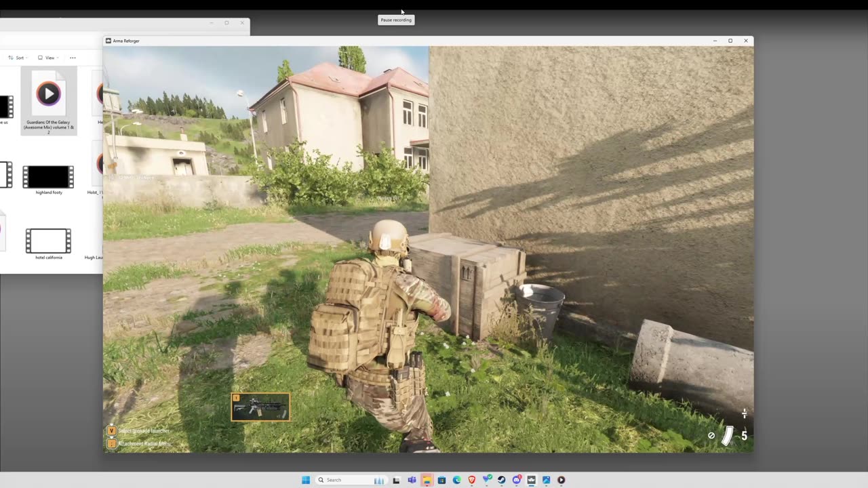This screenshot has height=488, width=868.
Task: Close the Arma Reforger window
Action: [x=746, y=41]
